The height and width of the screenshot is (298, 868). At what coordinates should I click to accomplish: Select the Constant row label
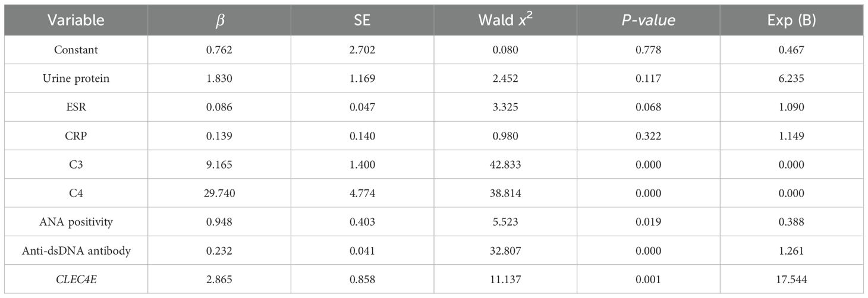77,50
